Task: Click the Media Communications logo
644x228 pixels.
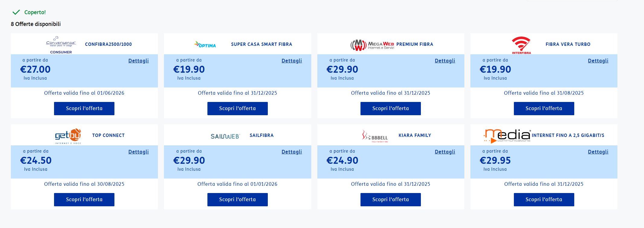Action: tap(507, 136)
